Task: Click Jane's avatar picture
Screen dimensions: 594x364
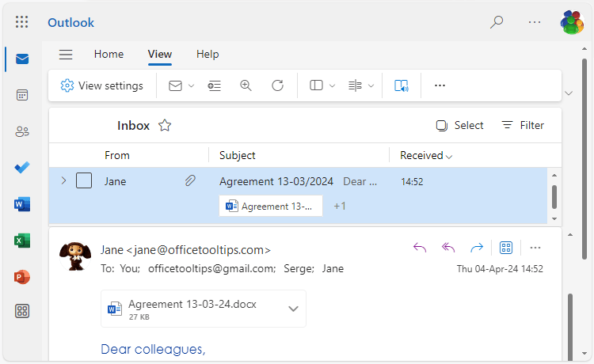Action: click(75, 256)
